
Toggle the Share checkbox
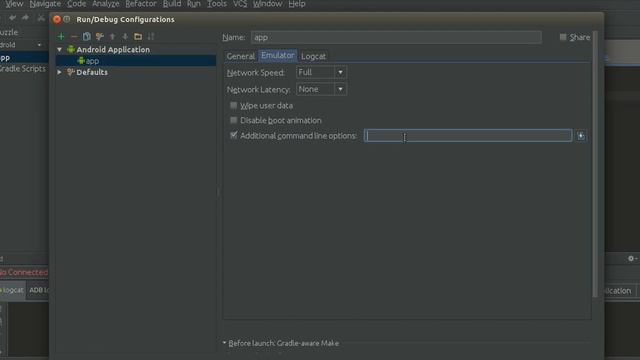pyautogui.click(x=563, y=37)
